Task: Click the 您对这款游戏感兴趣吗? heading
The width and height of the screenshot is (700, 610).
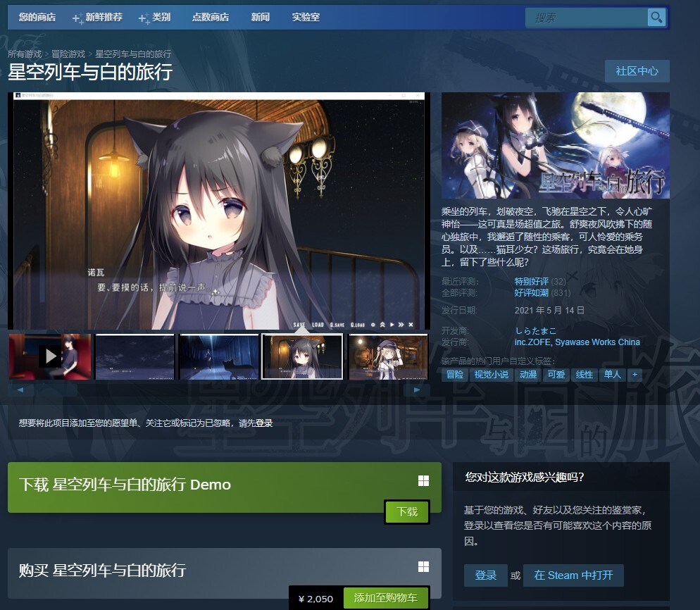Action: tap(525, 478)
